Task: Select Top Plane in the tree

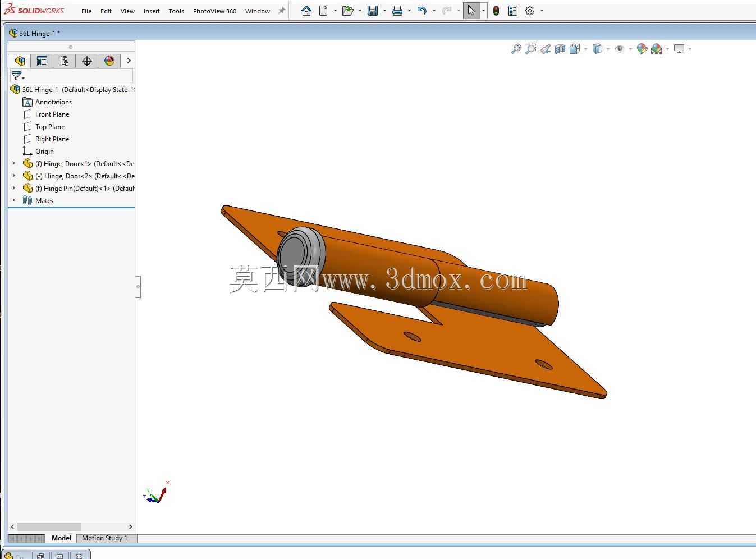Action: (50, 127)
